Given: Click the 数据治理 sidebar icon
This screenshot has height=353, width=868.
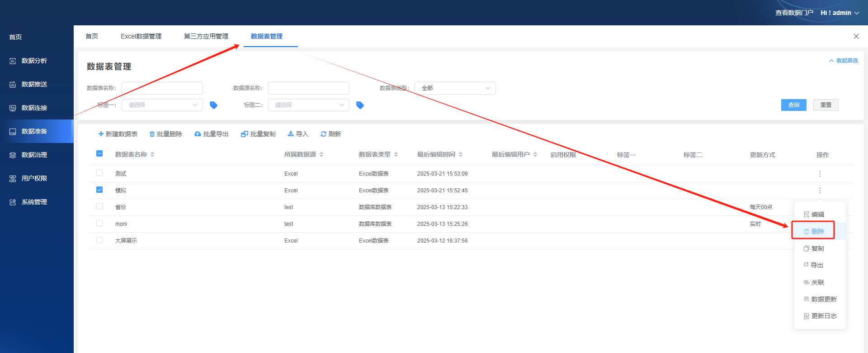Looking at the screenshot, I should [x=13, y=155].
